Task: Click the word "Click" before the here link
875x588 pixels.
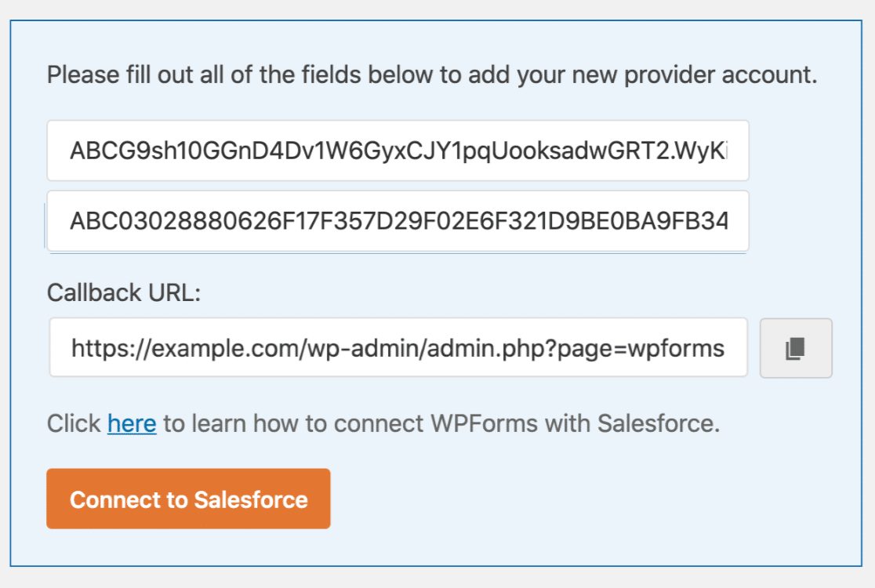Action: point(74,424)
